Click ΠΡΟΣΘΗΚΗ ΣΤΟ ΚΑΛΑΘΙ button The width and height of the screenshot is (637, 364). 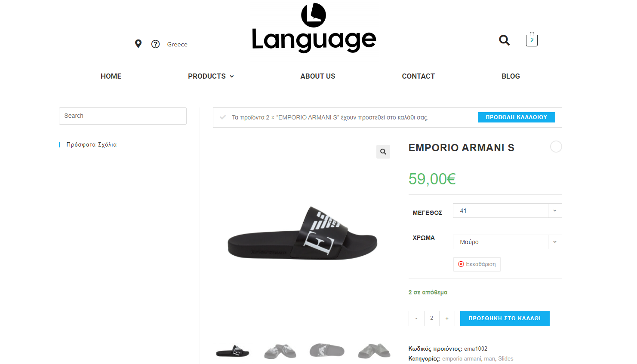coord(505,318)
